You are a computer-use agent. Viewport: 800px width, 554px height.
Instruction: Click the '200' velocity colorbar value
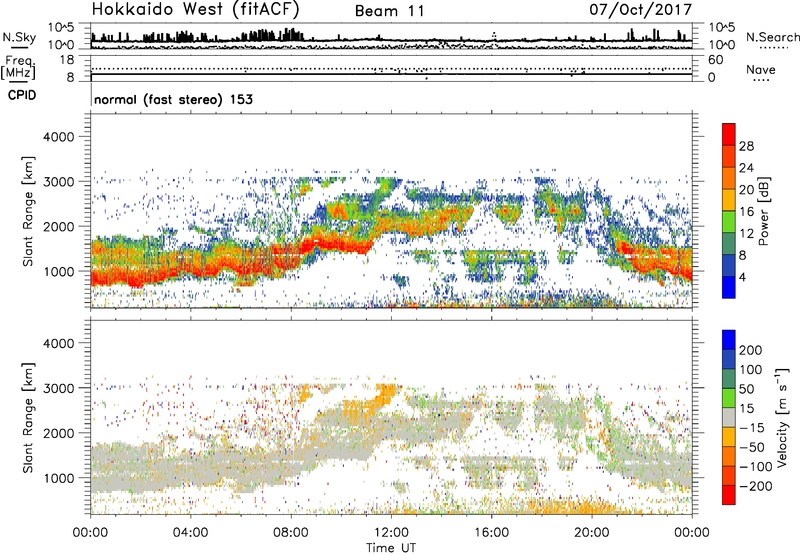[x=751, y=350]
